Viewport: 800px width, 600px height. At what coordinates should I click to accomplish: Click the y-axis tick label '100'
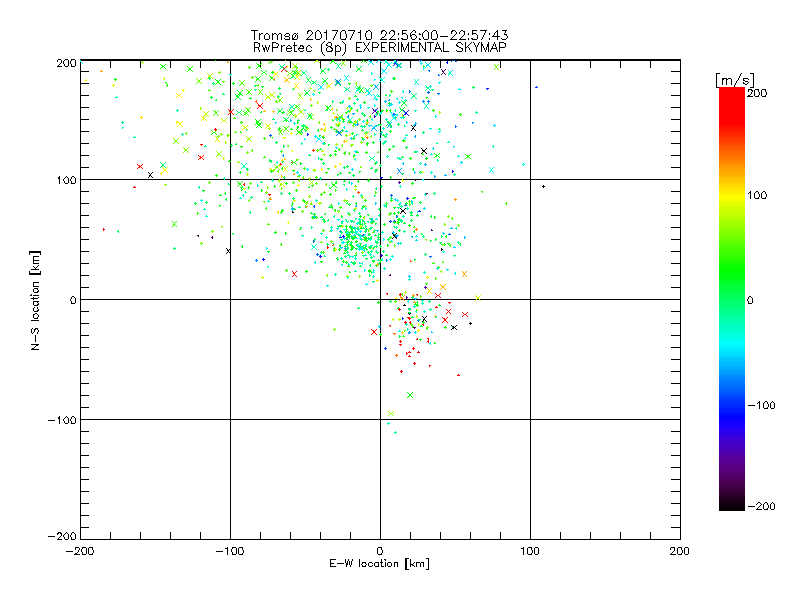66,180
